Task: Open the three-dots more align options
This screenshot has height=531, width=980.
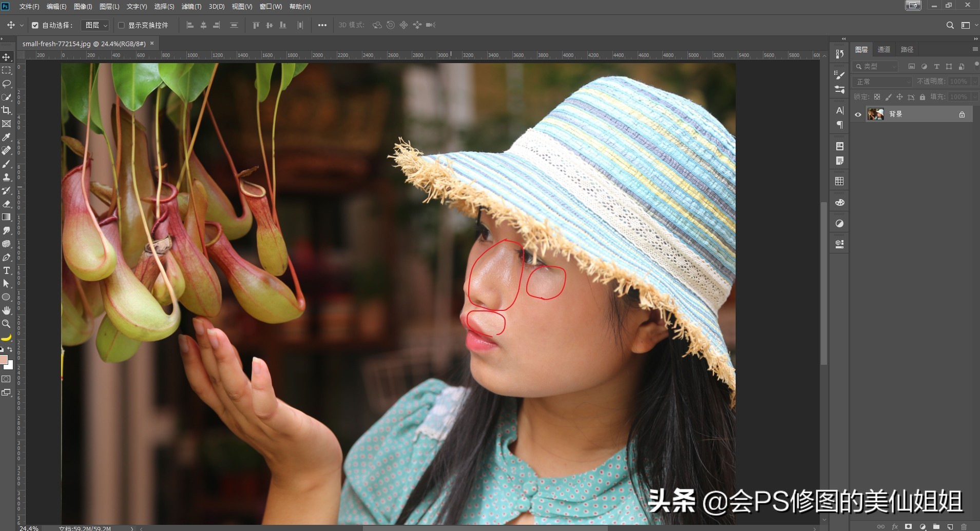Action: [322, 25]
